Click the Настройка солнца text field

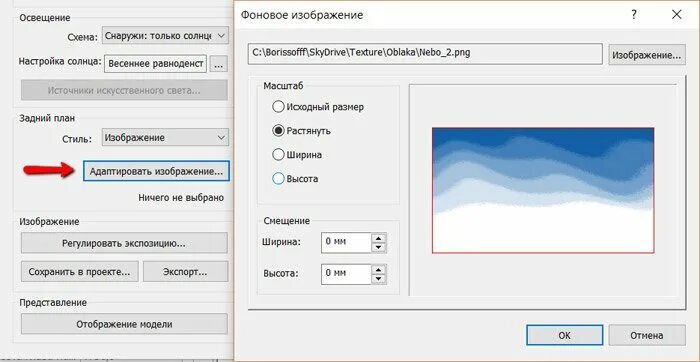point(155,64)
